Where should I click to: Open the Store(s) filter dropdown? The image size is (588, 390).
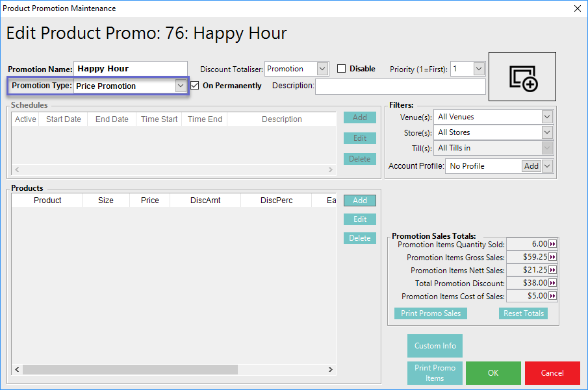coord(547,132)
